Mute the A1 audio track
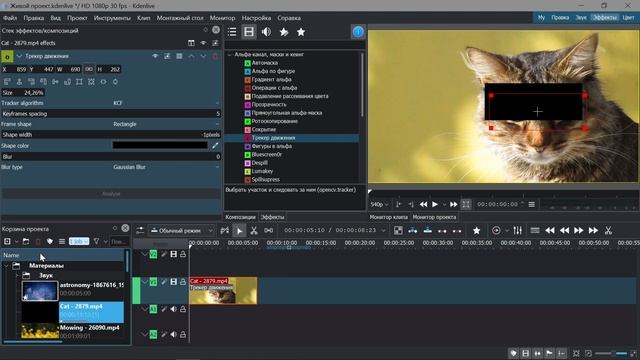Screen dimensions: 640x360 coord(173,309)
